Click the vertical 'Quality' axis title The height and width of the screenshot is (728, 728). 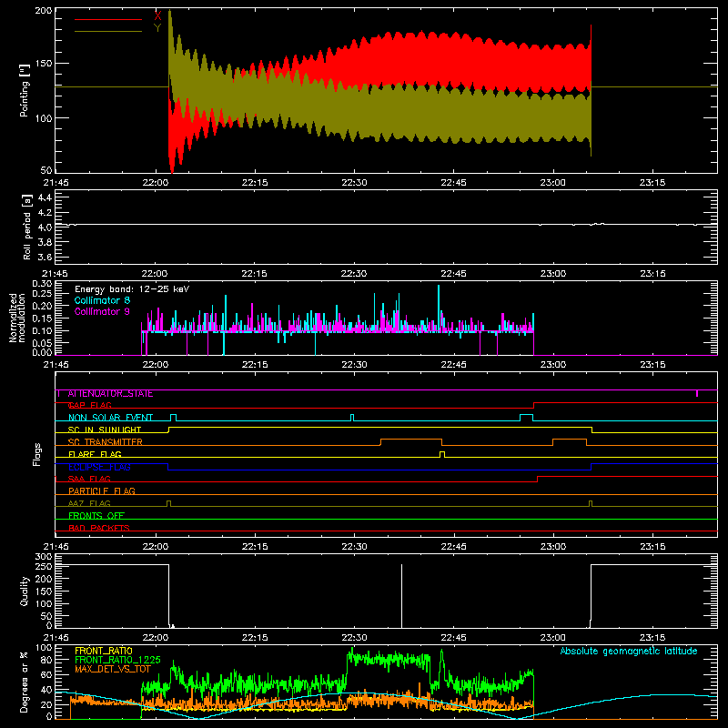pyautogui.click(x=25, y=591)
